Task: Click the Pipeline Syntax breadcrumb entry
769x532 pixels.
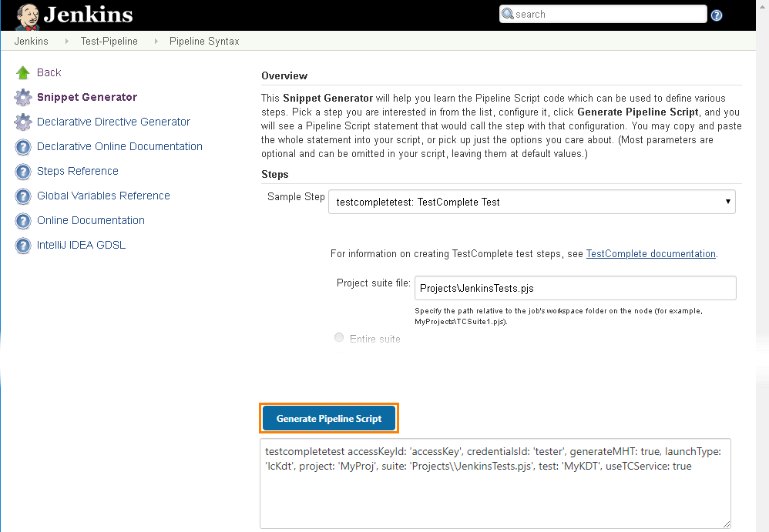Action: [x=203, y=41]
